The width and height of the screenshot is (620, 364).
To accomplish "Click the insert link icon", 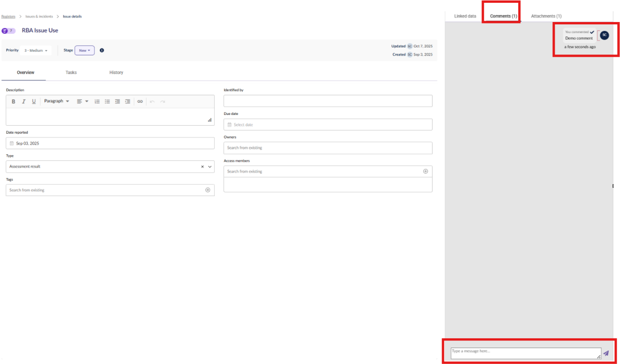I will (140, 101).
